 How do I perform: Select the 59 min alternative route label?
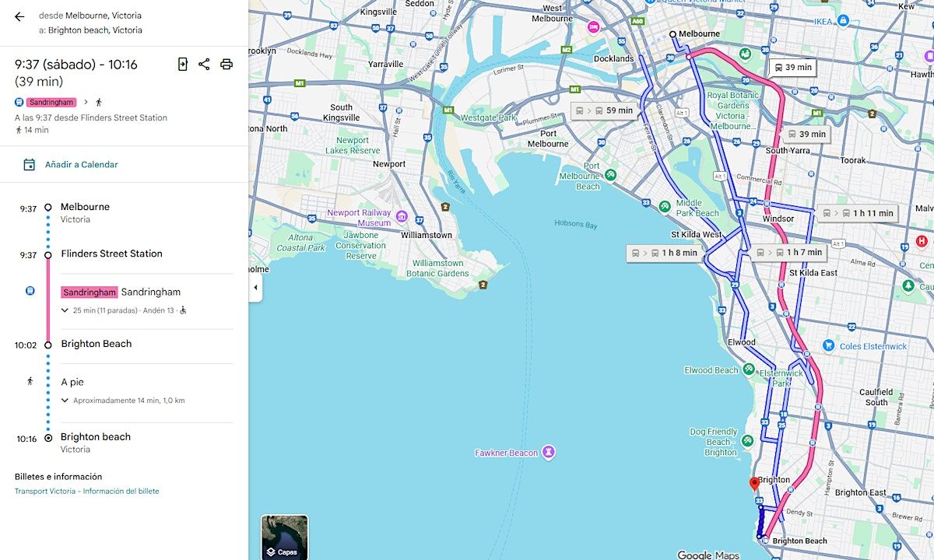coord(605,111)
